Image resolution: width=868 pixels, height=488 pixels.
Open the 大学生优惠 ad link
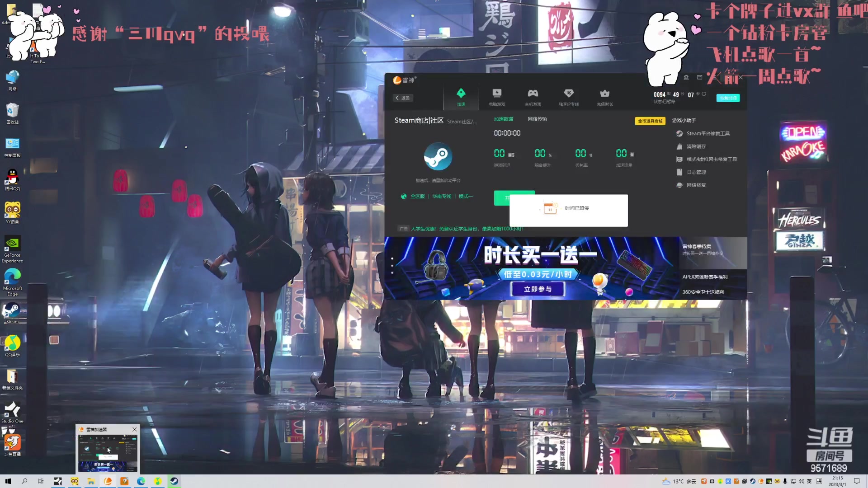467,229
